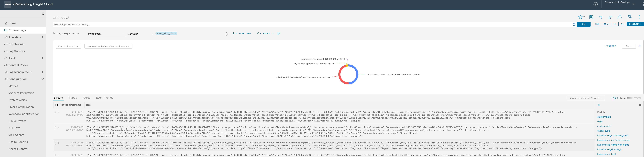Open the blue three-dot more actions menu
The height and width of the screenshot is (157, 644).
click(639, 17)
